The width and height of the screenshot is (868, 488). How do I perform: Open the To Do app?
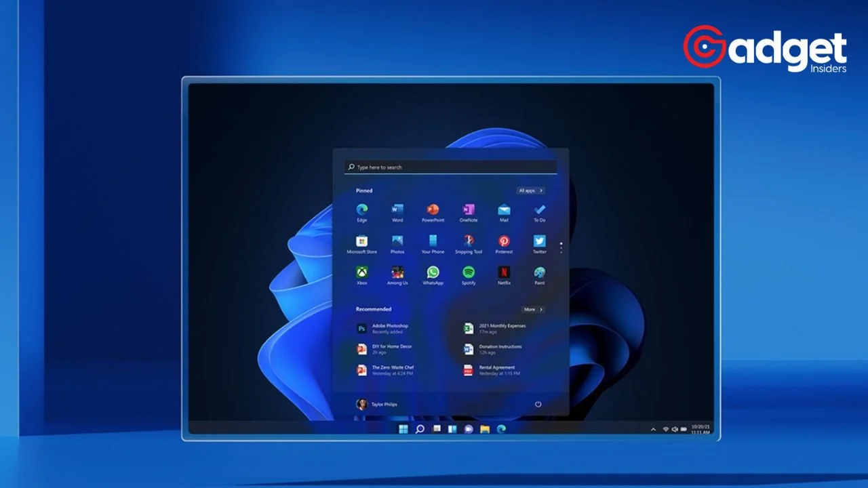click(539, 213)
